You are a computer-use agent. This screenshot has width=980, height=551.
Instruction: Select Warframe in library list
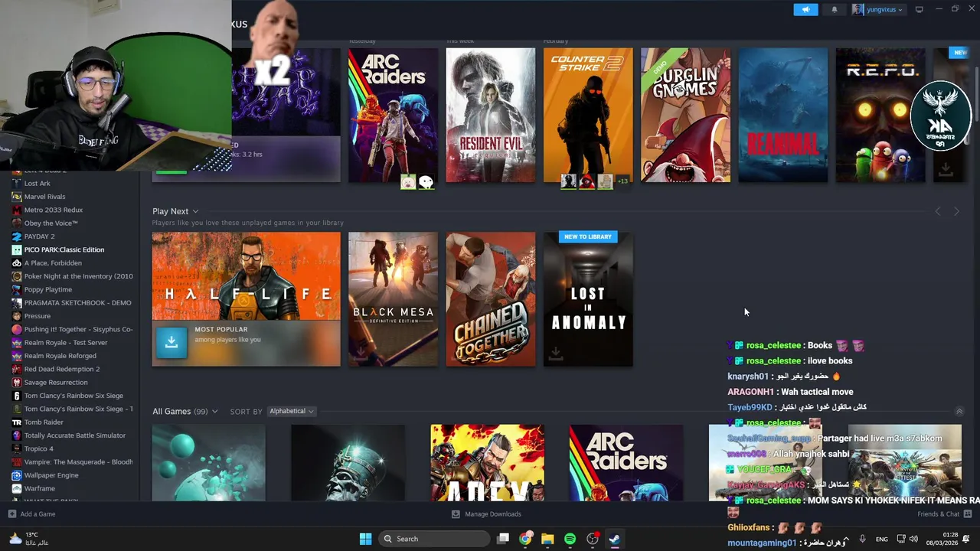point(39,488)
